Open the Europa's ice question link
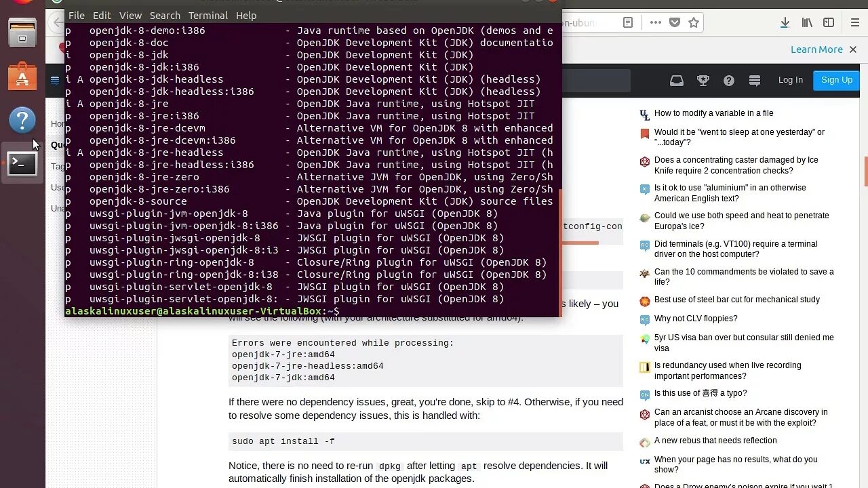 [741, 221]
